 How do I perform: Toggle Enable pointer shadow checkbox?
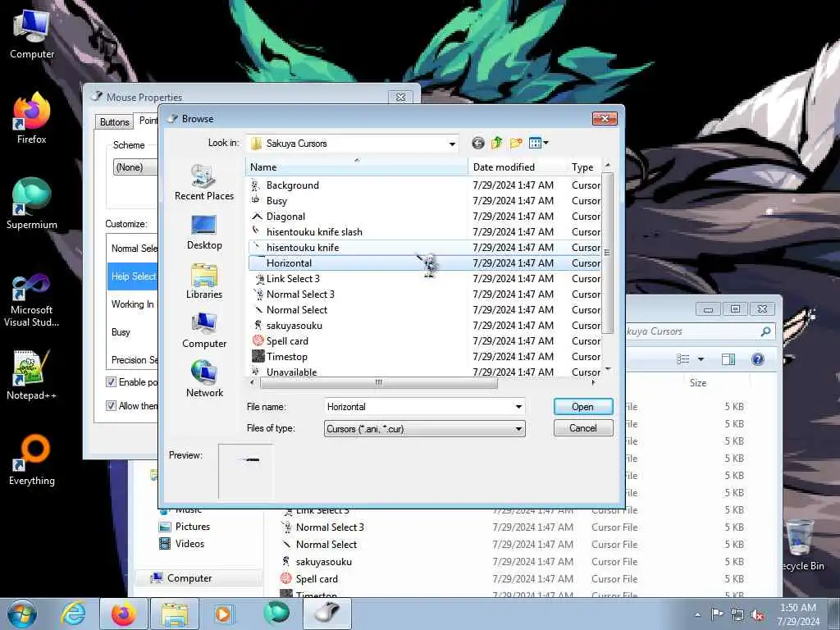click(x=111, y=382)
